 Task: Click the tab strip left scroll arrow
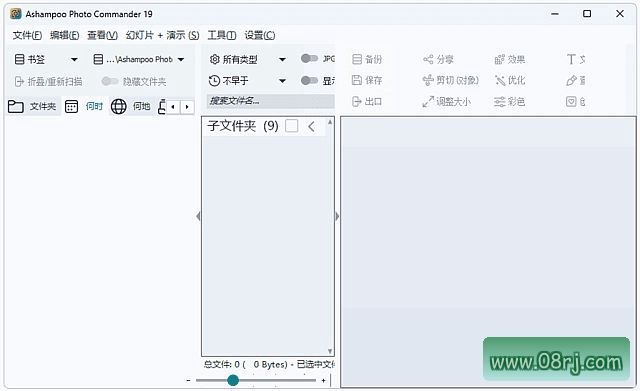coord(173,107)
